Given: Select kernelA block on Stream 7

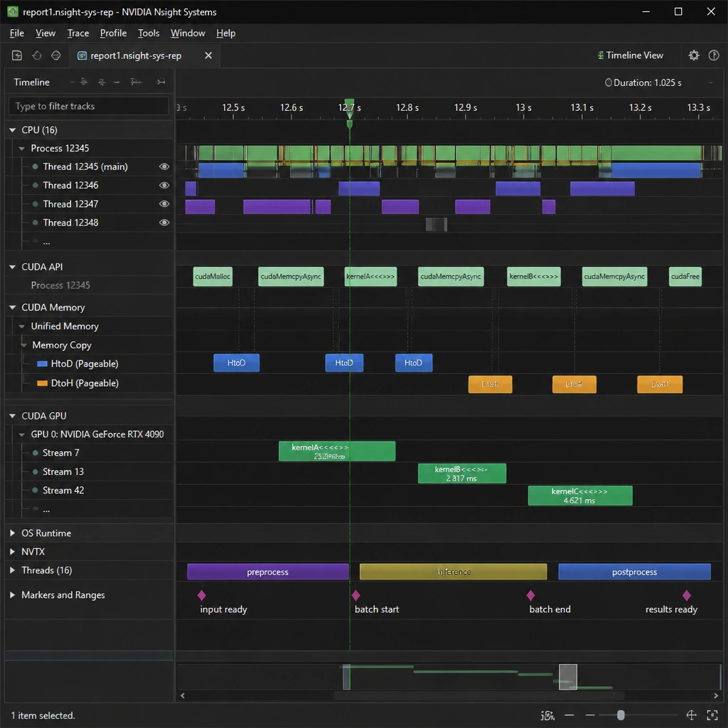Looking at the screenshot, I should (336, 451).
